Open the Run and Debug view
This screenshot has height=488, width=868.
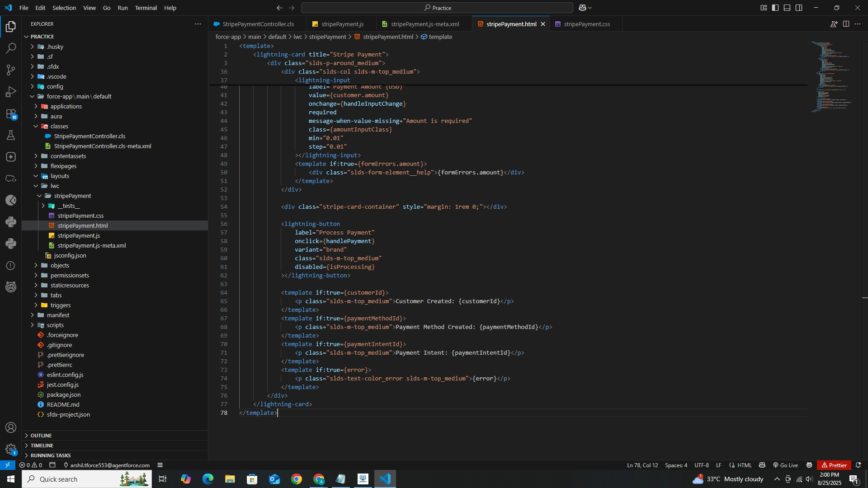tap(11, 92)
